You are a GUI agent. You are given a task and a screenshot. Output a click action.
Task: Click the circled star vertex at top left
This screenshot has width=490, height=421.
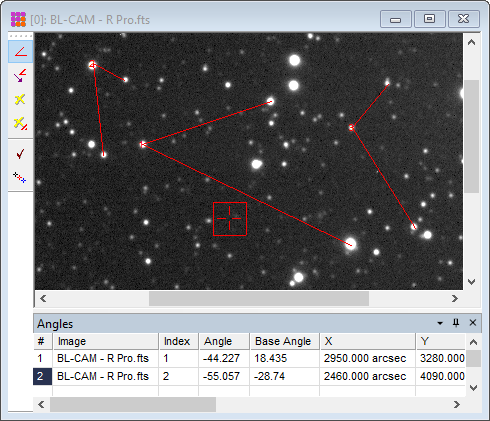point(93,65)
